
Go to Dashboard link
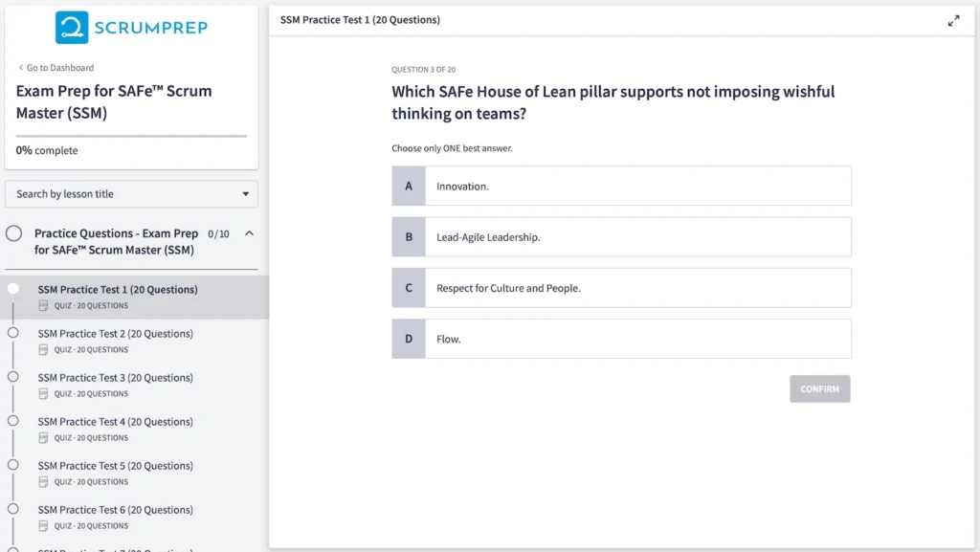59,68
